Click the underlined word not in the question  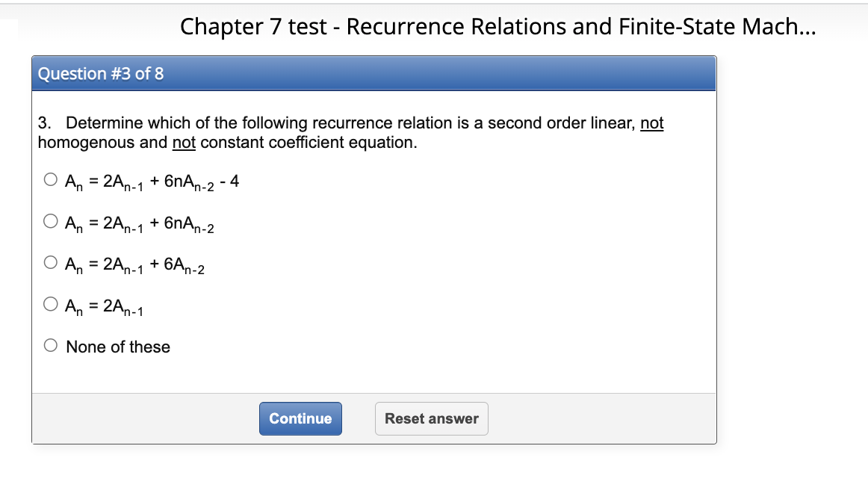pyautogui.click(x=655, y=123)
